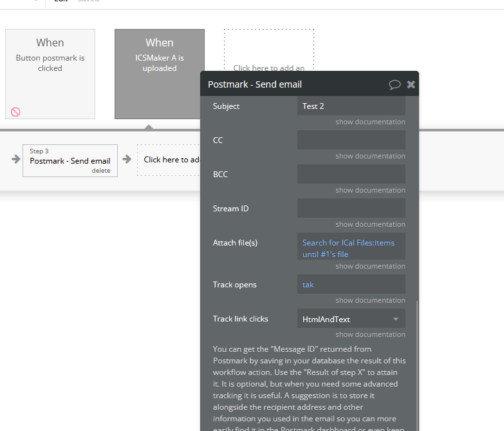Viewport: 504px width, 431px height.
Task: Select the 'Button postmark is clicked' event
Action: [x=50, y=74]
